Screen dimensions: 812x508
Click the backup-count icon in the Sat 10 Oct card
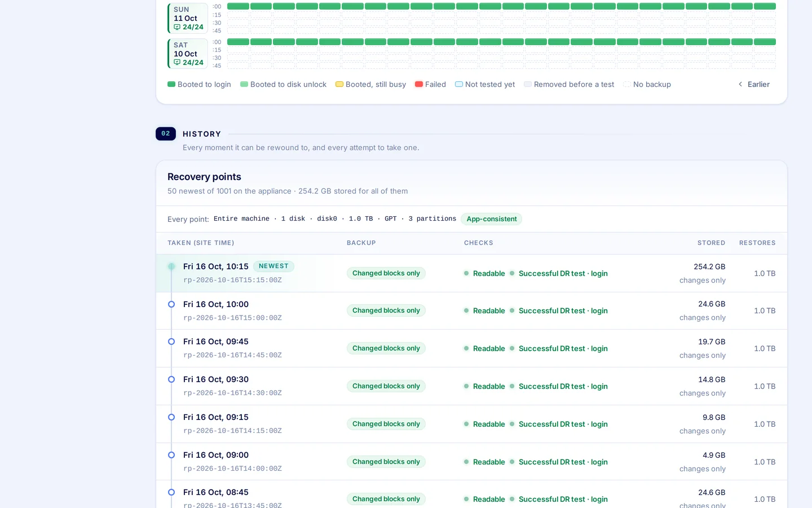pos(177,63)
